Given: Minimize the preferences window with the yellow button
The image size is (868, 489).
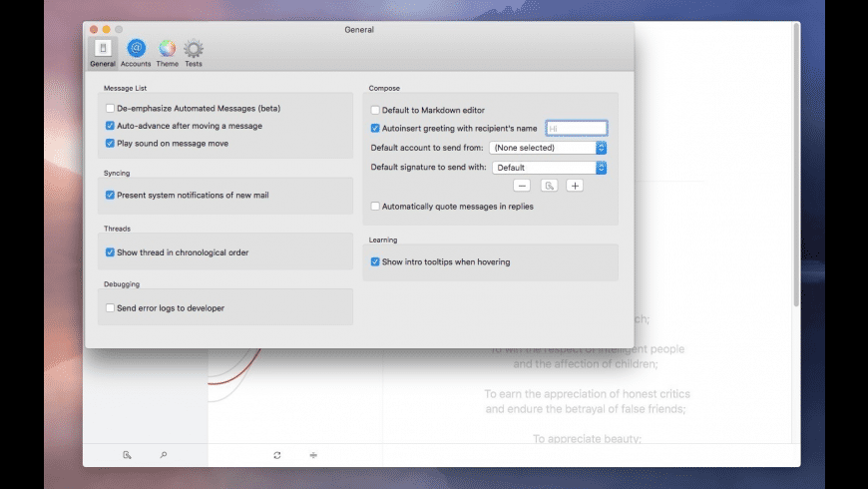Looking at the screenshot, I should click(x=107, y=29).
